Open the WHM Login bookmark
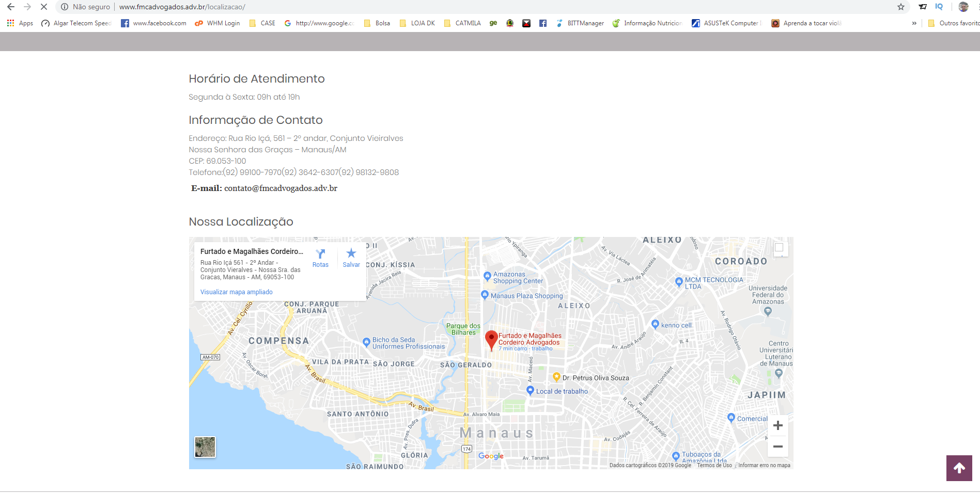The height and width of the screenshot is (494, 980). [x=217, y=23]
